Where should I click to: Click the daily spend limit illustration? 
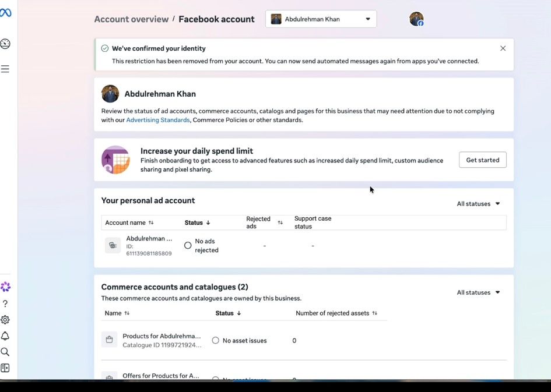tap(115, 160)
